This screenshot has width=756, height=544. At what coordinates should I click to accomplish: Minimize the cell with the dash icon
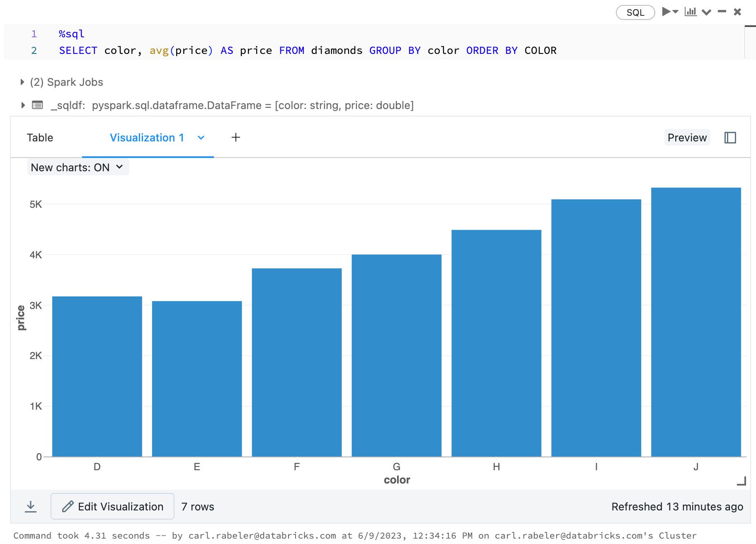(722, 12)
